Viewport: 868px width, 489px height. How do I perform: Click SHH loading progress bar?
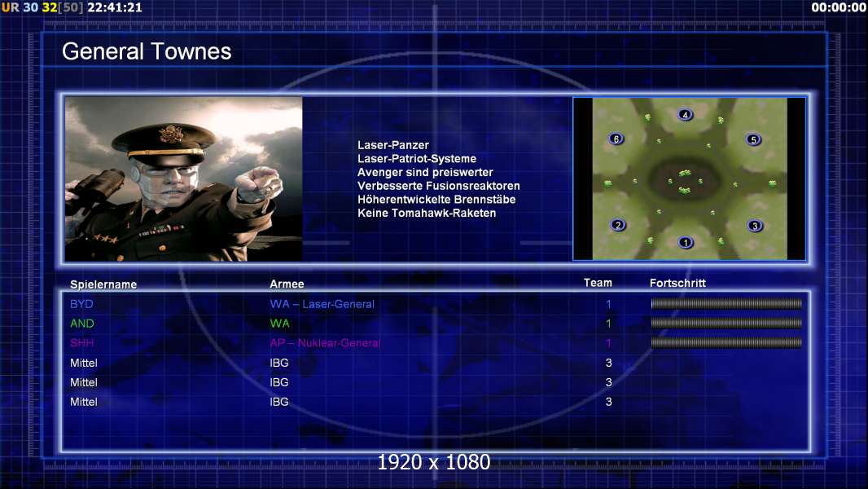click(x=726, y=343)
